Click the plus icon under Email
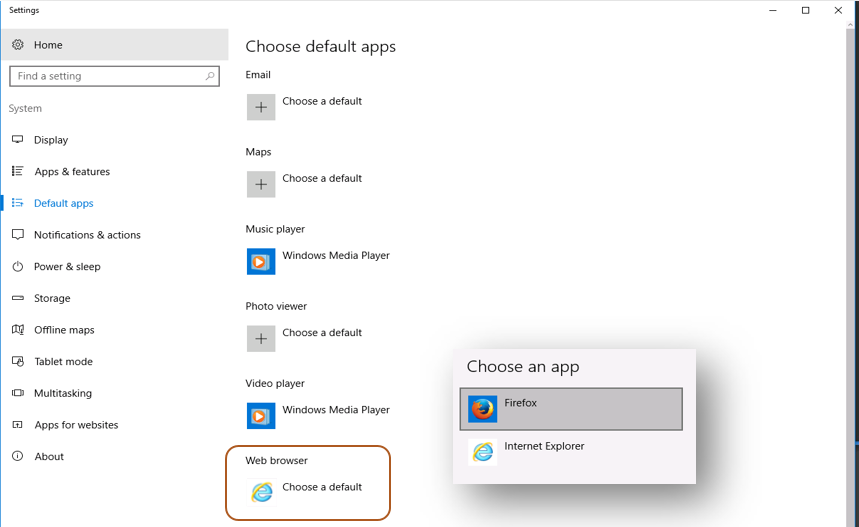Viewport: 859px width, 527px height. [x=261, y=107]
